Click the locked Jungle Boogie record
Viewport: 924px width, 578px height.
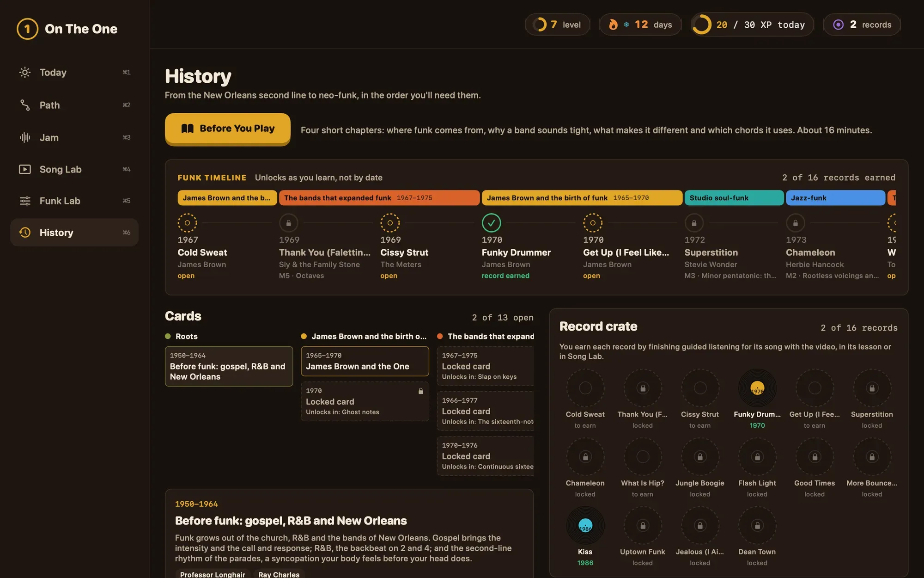tap(700, 457)
